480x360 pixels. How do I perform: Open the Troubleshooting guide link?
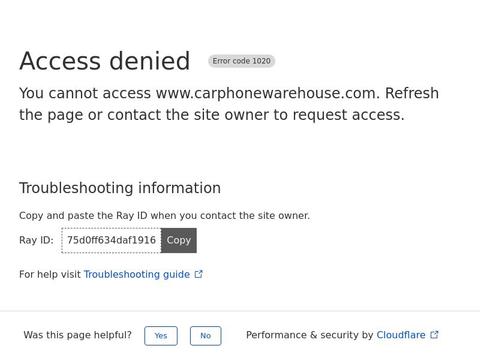(x=137, y=274)
